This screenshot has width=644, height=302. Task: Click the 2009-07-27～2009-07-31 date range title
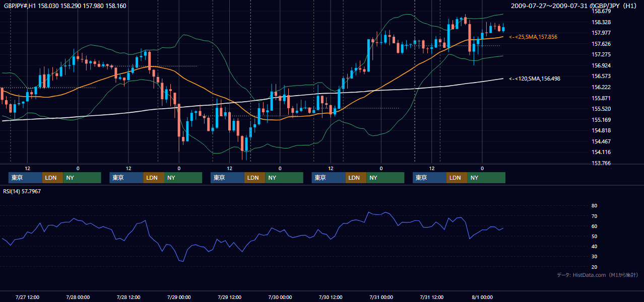574,6
